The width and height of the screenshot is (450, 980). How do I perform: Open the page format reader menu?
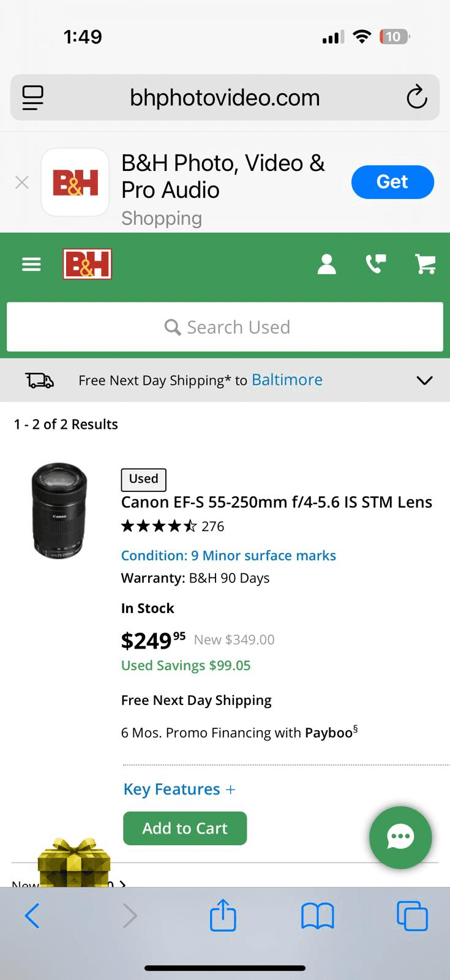33,97
